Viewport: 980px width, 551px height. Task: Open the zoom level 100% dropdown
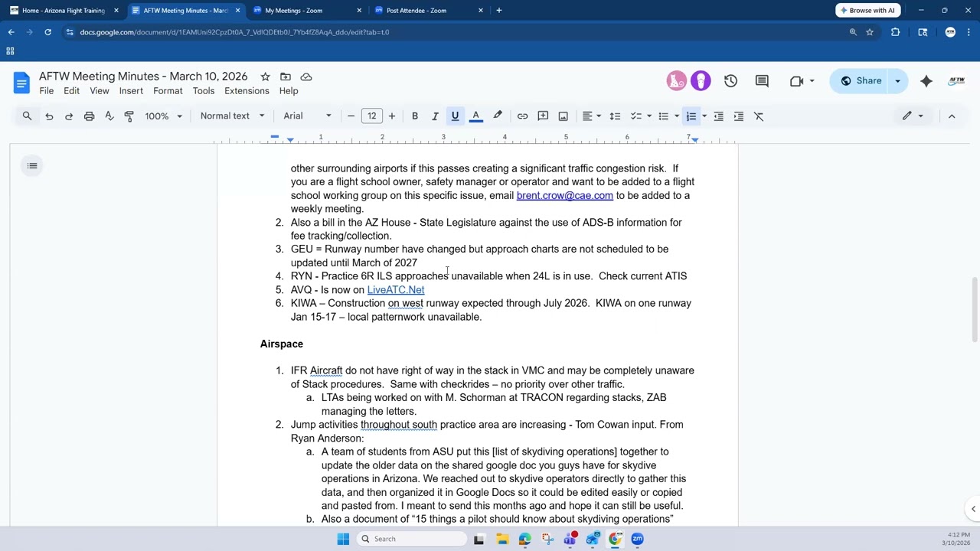click(x=164, y=116)
